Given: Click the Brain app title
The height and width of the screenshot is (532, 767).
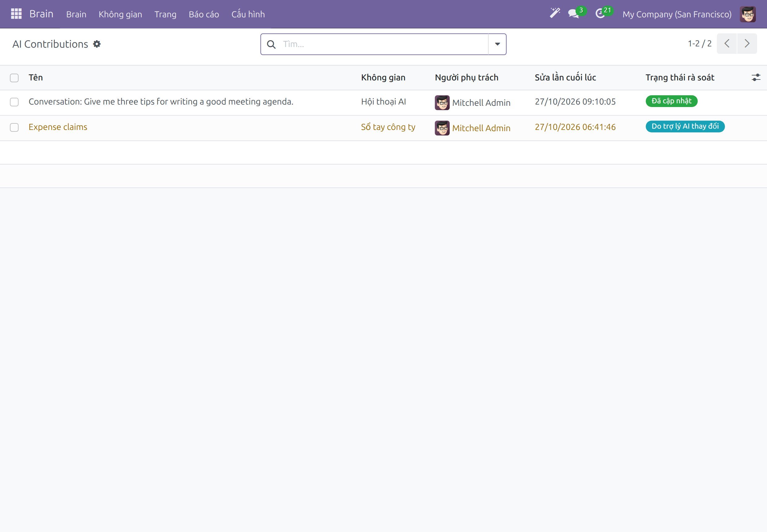Looking at the screenshot, I should click(x=41, y=14).
